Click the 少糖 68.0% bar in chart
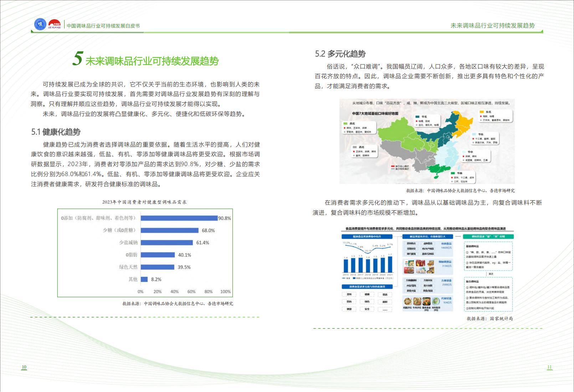Screen dimensions: 574x392 click(169, 231)
